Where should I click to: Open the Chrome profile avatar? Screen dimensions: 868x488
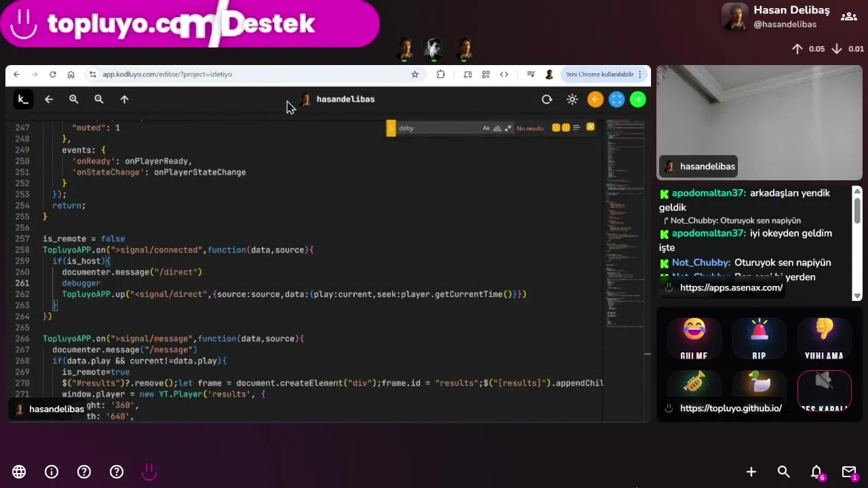[549, 75]
